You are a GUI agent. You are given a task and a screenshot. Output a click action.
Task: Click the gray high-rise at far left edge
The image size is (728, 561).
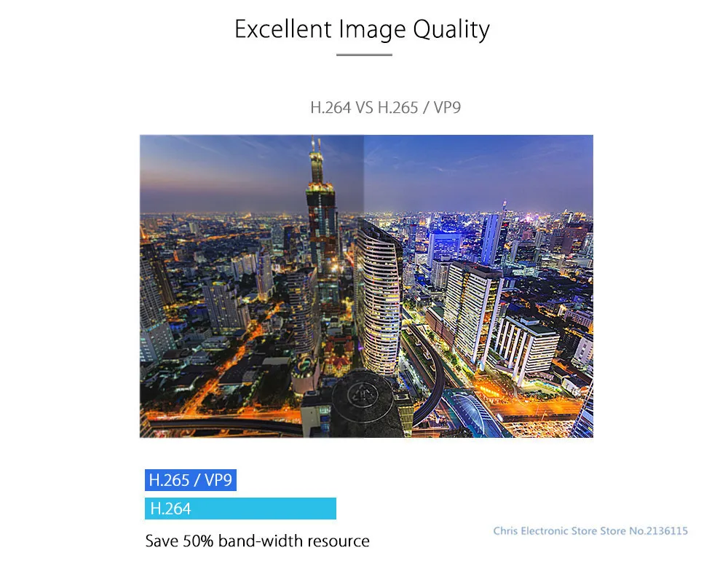pyautogui.click(x=153, y=302)
